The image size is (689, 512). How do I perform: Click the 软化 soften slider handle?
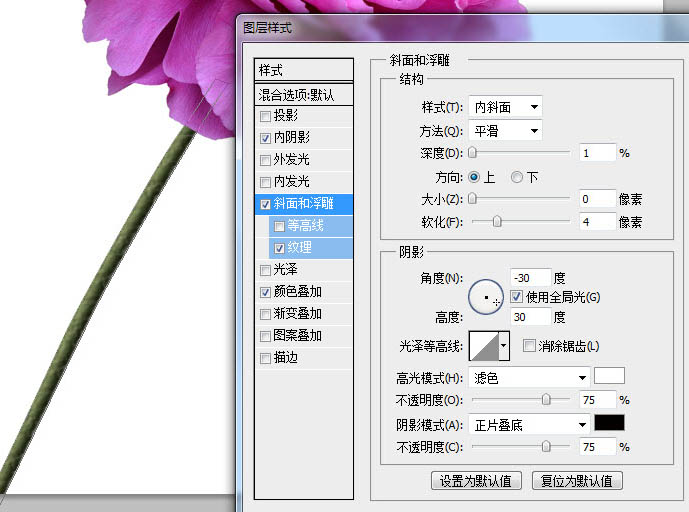[x=496, y=222]
